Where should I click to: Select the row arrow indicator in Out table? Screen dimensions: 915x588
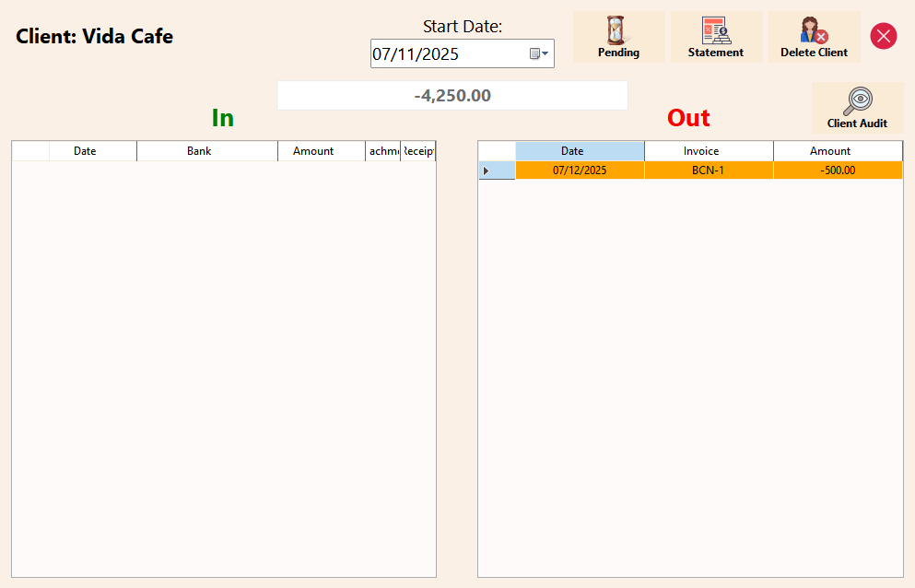tap(487, 171)
